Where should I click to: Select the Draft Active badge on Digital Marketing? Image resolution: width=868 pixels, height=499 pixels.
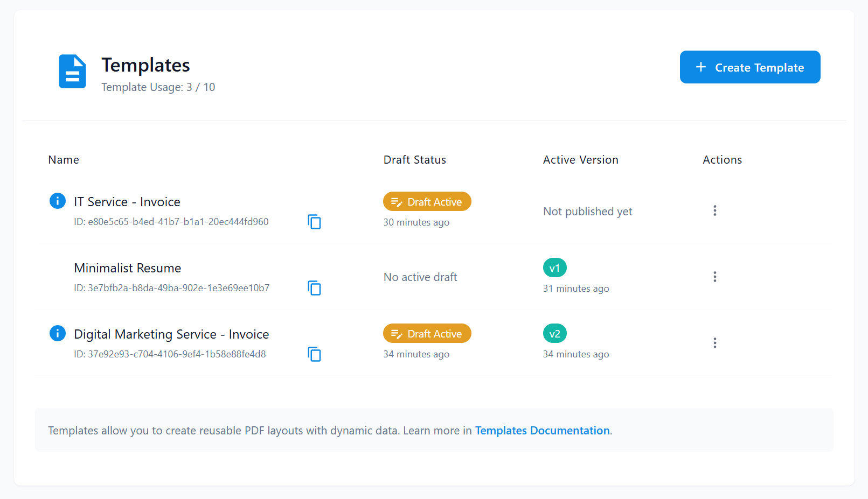pyautogui.click(x=427, y=333)
